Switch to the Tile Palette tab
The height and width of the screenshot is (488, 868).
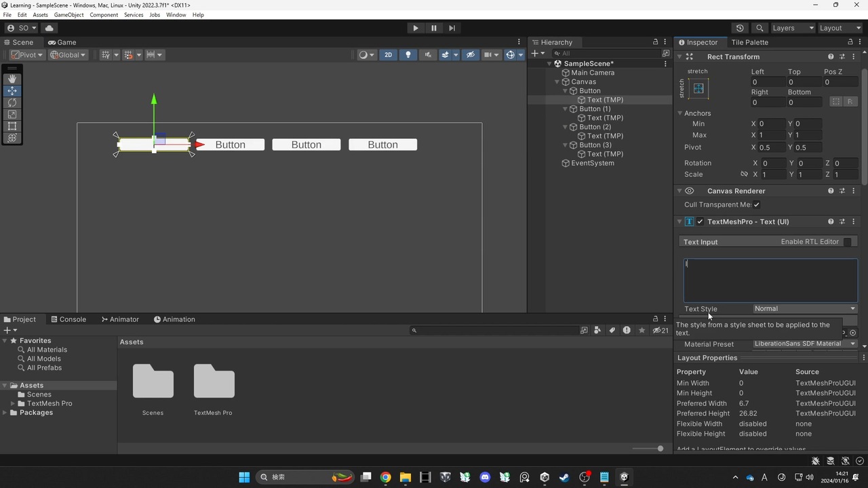pyautogui.click(x=749, y=42)
